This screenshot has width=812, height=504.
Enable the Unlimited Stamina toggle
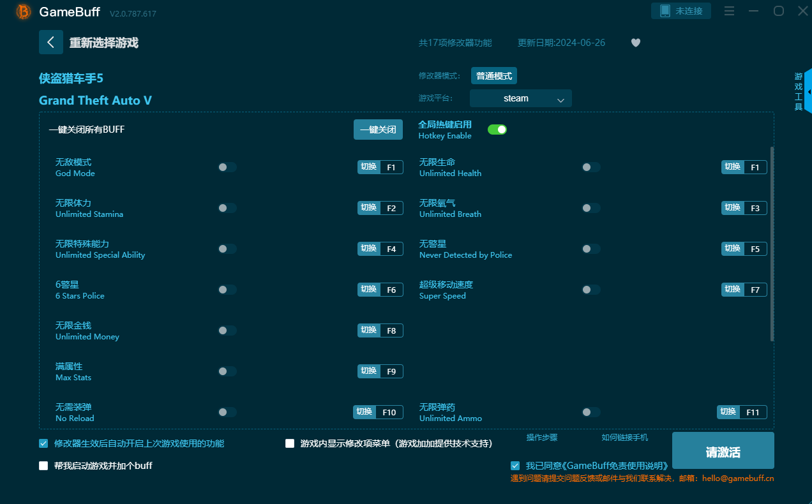pyautogui.click(x=227, y=208)
